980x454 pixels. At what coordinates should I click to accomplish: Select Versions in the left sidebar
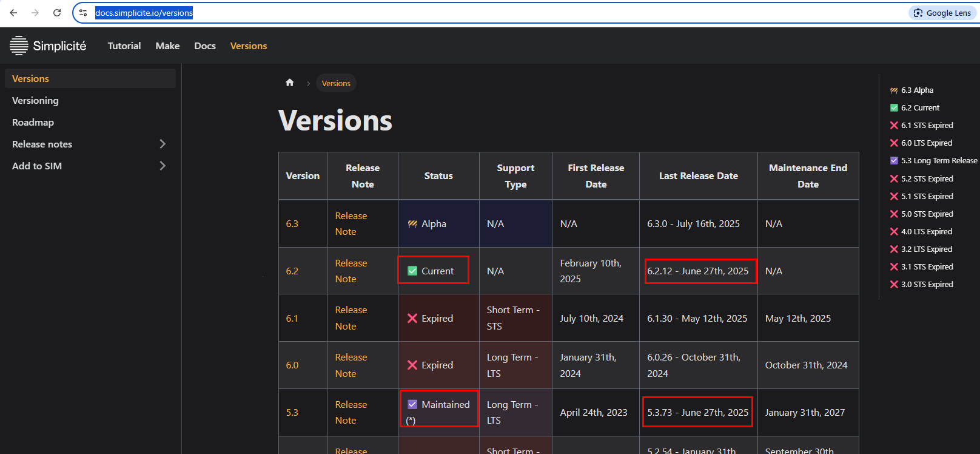[x=90, y=78]
